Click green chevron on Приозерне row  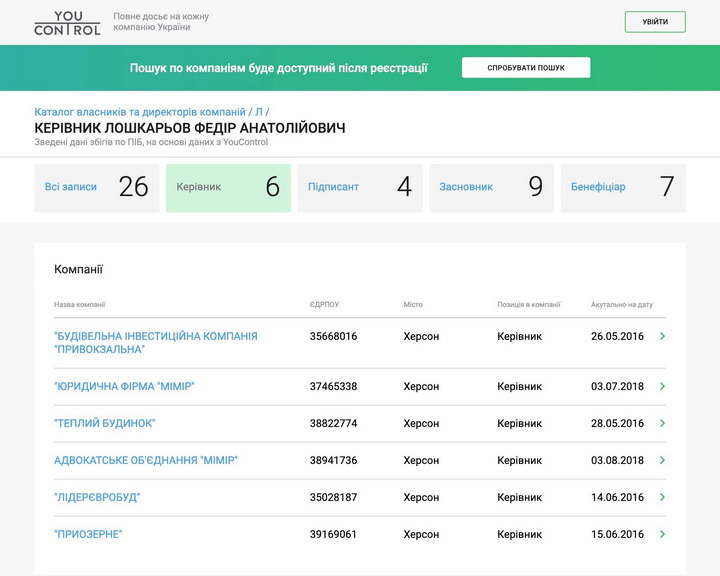coord(662,534)
